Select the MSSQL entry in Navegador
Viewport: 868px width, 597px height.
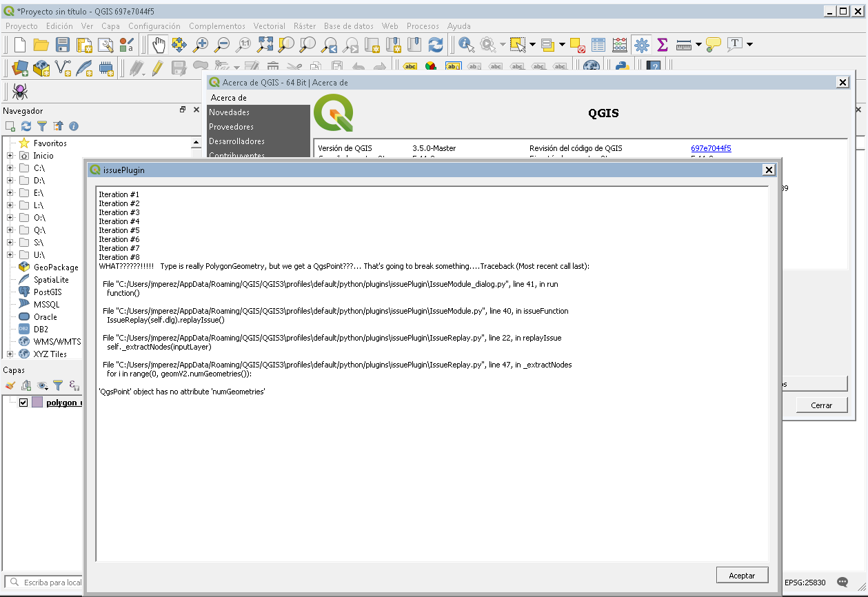[x=47, y=305]
